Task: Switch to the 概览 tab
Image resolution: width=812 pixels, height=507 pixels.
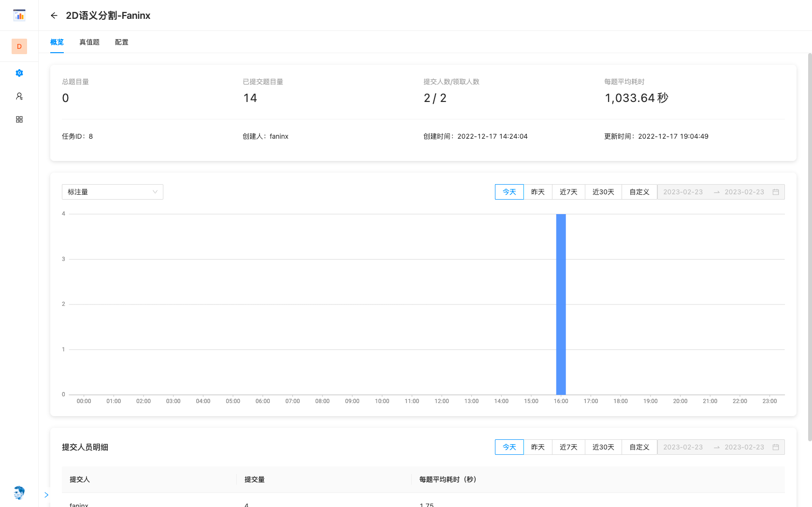Action: (57, 42)
